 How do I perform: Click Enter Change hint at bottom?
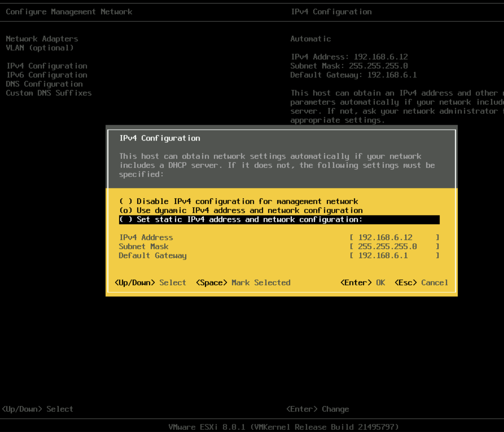pos(318,409)
